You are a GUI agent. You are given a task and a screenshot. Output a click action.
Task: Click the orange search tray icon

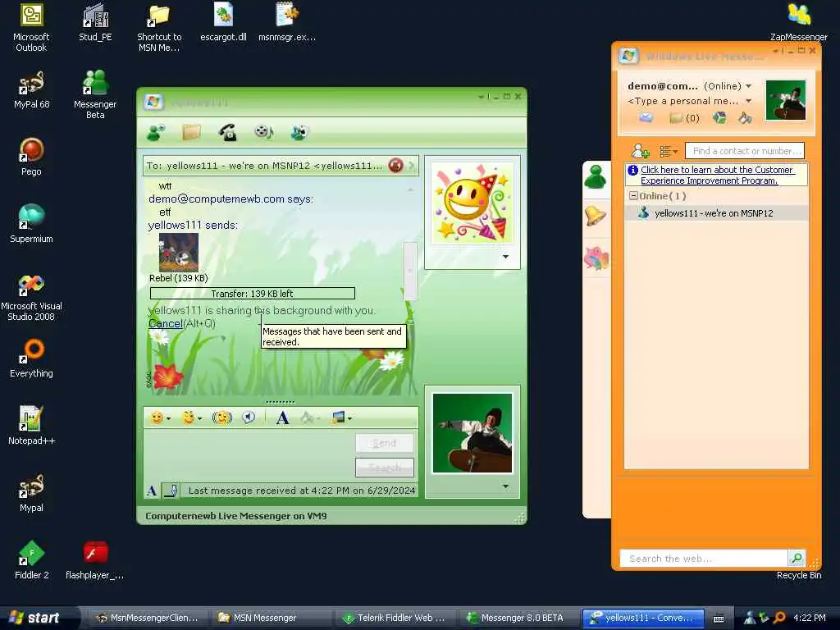[x=779, y=618]
